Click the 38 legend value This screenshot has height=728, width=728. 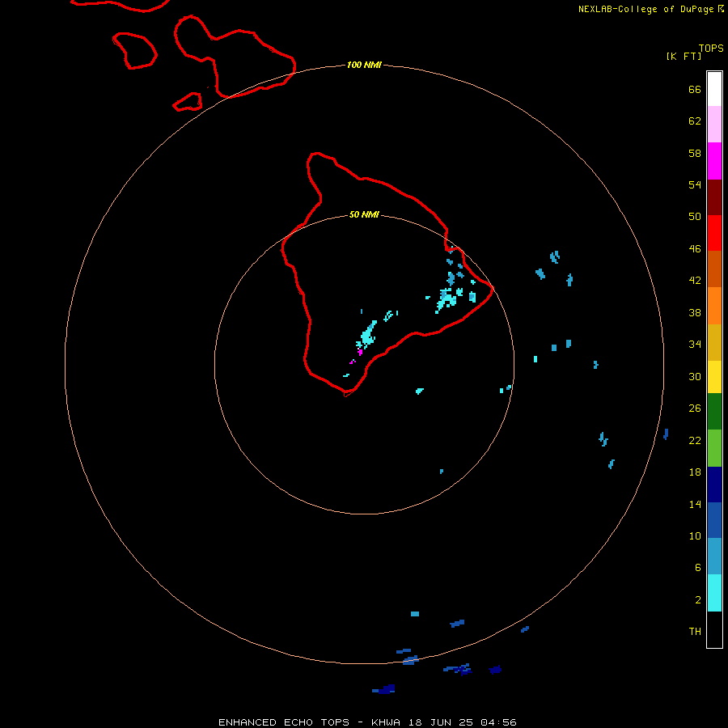695,312
